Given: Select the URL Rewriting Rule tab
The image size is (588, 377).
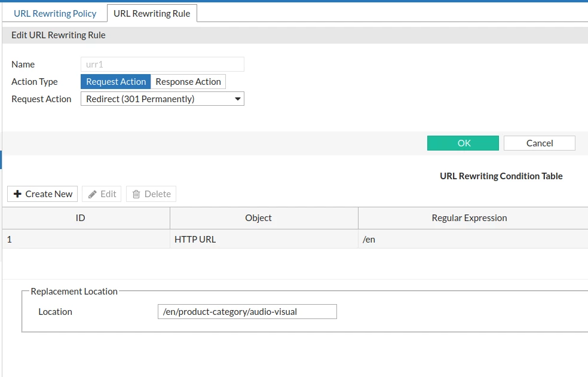Looking at the screenshot, I should coord(152,14).
